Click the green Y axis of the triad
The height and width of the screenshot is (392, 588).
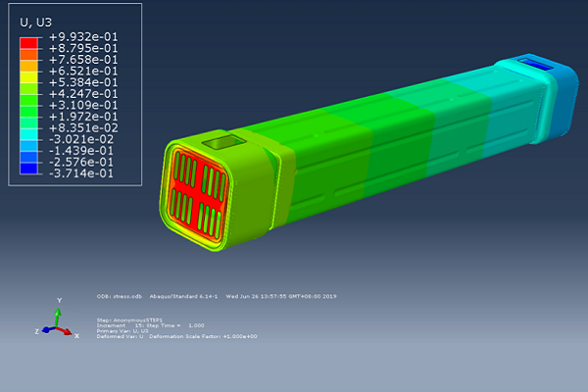point(59,314)
